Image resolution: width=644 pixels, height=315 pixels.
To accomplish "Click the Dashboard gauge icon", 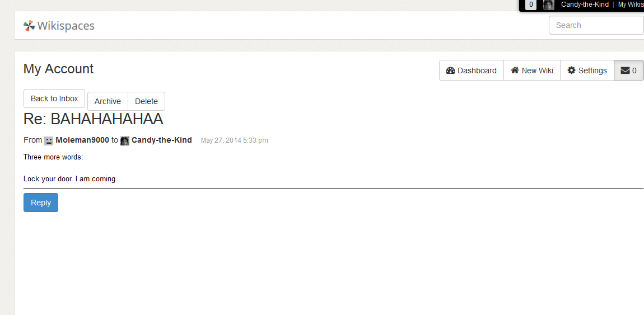I will (x=450, y=70).
